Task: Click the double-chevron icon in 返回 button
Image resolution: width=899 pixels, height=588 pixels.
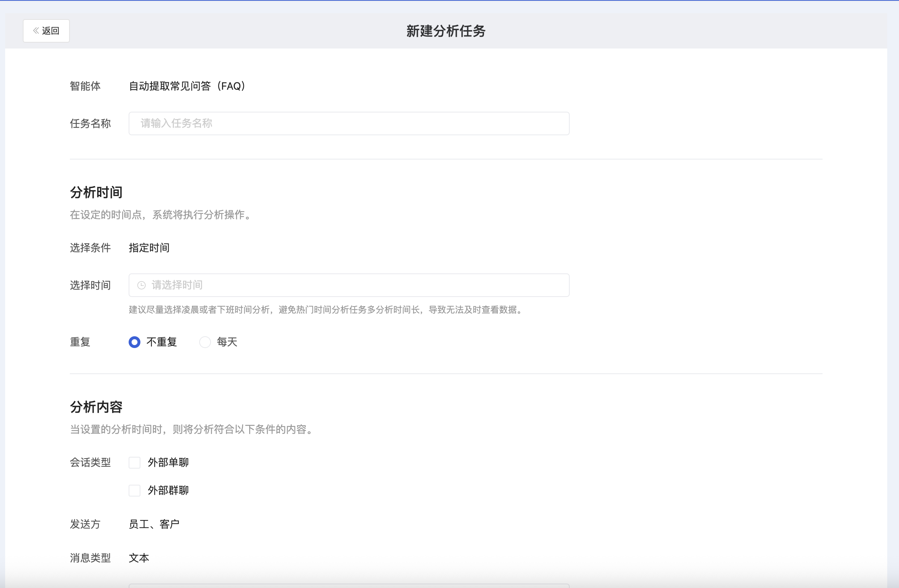Action: (x=36, y=31)
